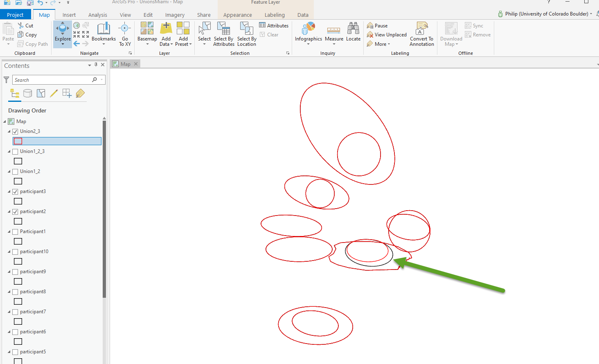Save the project from quick access toolbar
Screen dimensions: 599x364
point(30,2)
